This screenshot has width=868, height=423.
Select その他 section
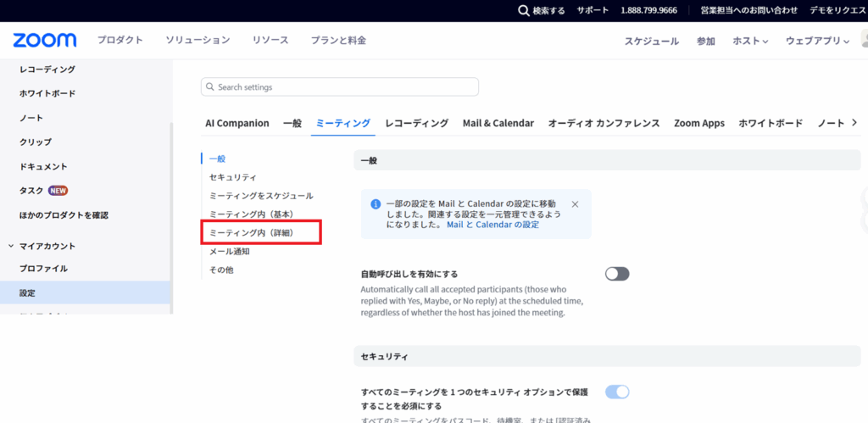pos(221,270)
